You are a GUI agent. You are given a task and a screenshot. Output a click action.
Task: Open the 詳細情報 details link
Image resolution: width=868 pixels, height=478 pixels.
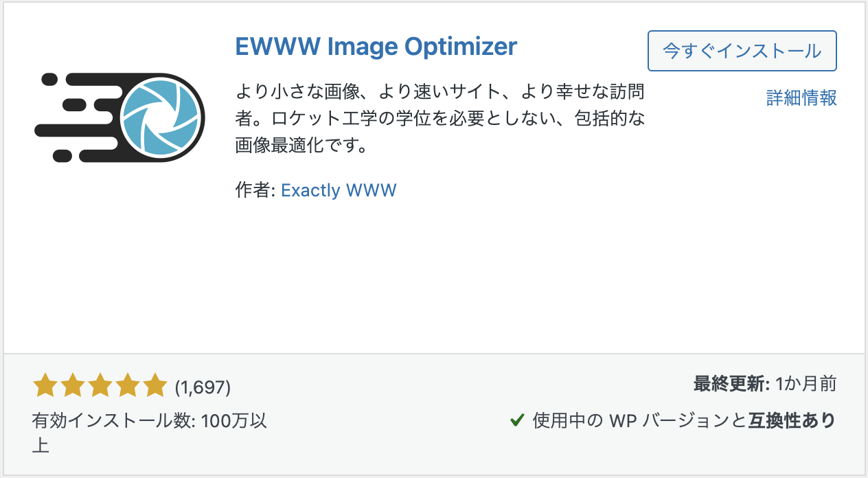coord(801,98)
